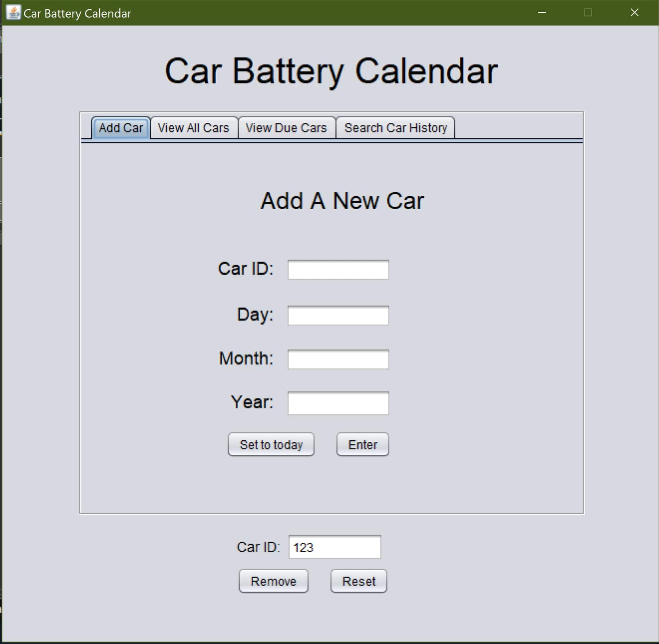Image resolution: width=659 pixels, height=644 pixels.
Task: Click the window title text in title bar
Action: (77, 14)
